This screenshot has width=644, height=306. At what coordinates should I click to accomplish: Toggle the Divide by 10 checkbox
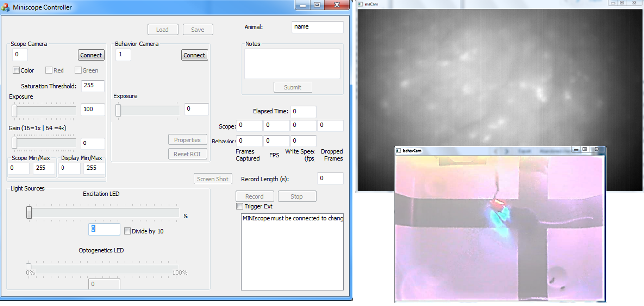(127, 231)
